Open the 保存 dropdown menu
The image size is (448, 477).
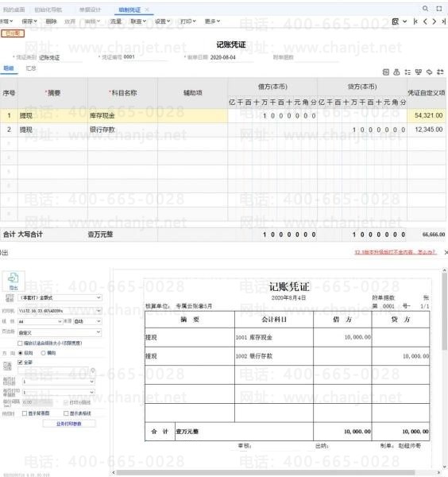[x=29, y=21]
